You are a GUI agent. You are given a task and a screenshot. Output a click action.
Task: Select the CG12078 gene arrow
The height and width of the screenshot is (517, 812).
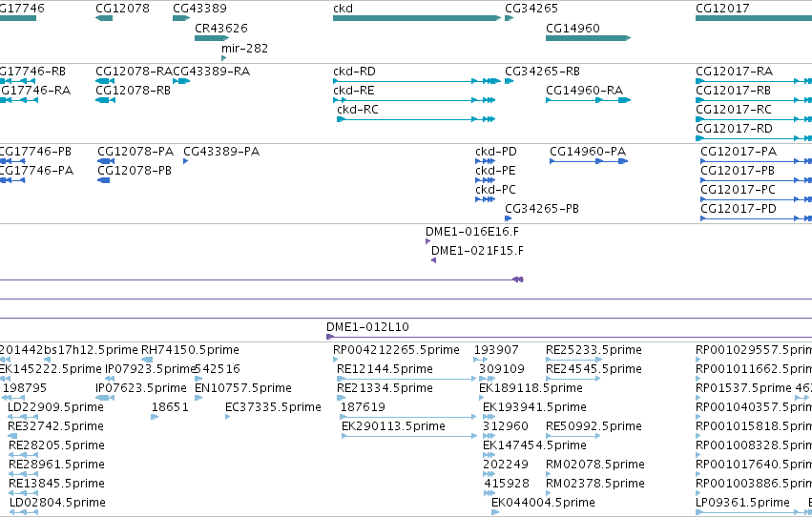[x=104, y=18]
